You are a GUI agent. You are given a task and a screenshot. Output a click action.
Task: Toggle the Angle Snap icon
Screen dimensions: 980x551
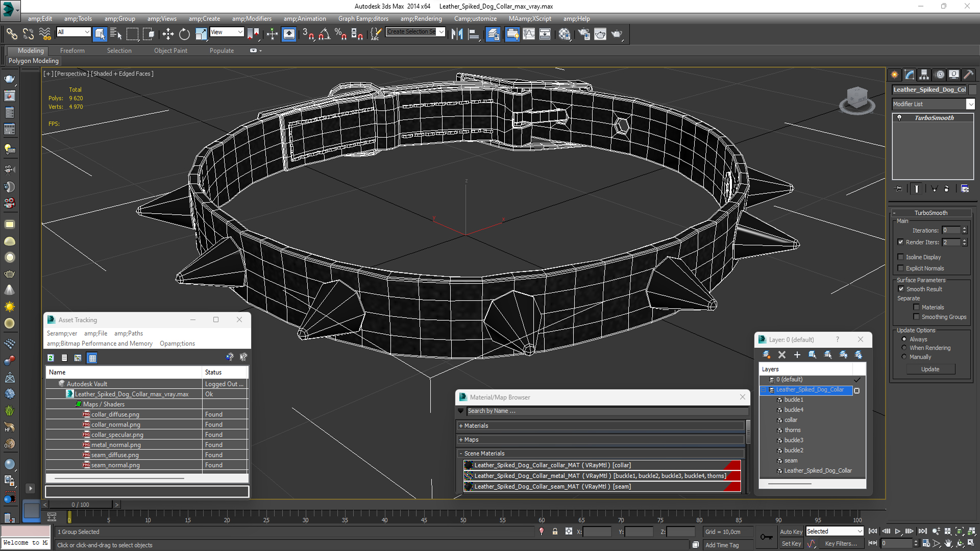pos(325,34)
